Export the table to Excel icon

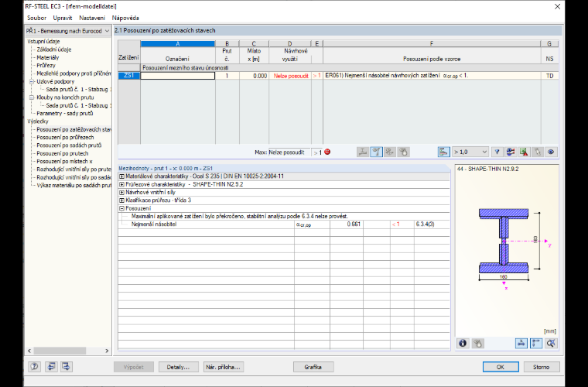pyautogui.click(x=524, y=152)
